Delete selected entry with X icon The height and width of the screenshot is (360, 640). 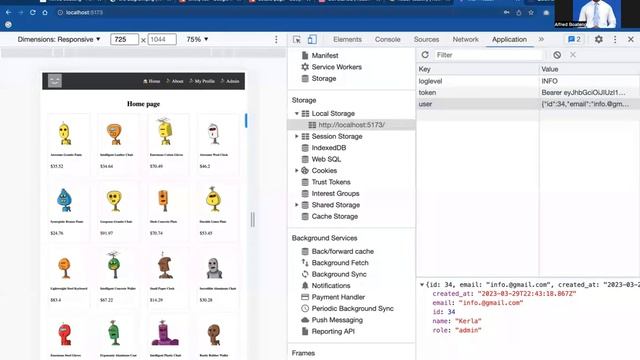click(x=573, y=55)
